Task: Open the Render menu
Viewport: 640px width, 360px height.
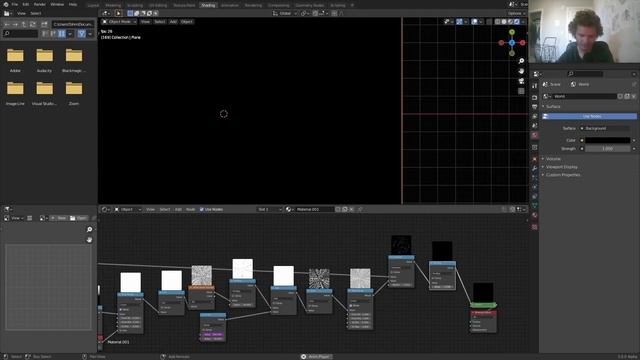Action: 40,4
